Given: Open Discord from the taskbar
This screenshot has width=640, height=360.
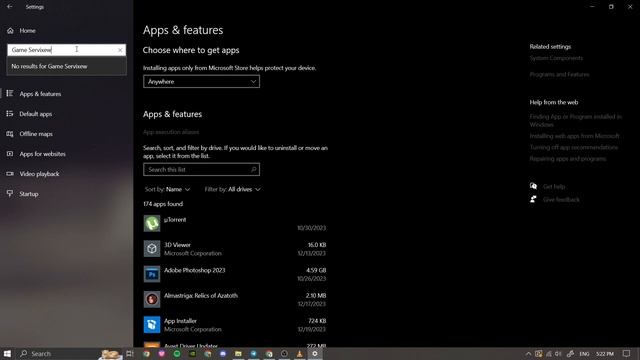Looking at the screenshot, I should [223, 353].
